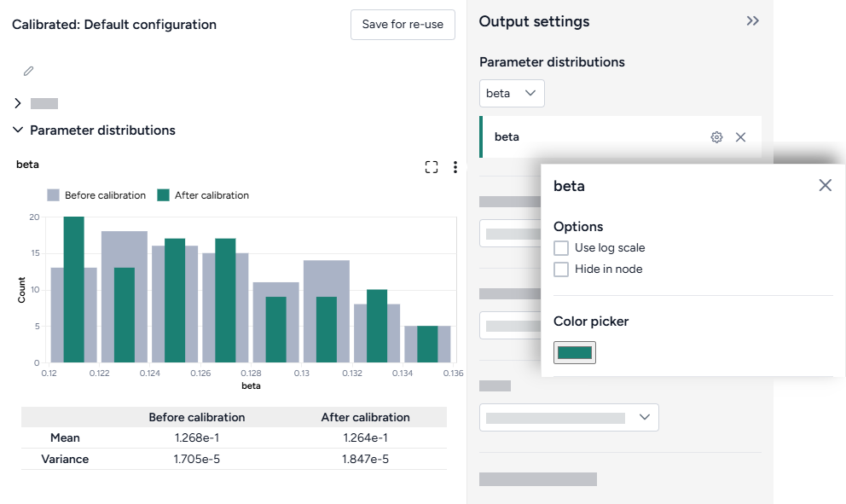Collapse the Output settings panel
This screenshot has height=504, width=846.
click(x=752, y=21)
